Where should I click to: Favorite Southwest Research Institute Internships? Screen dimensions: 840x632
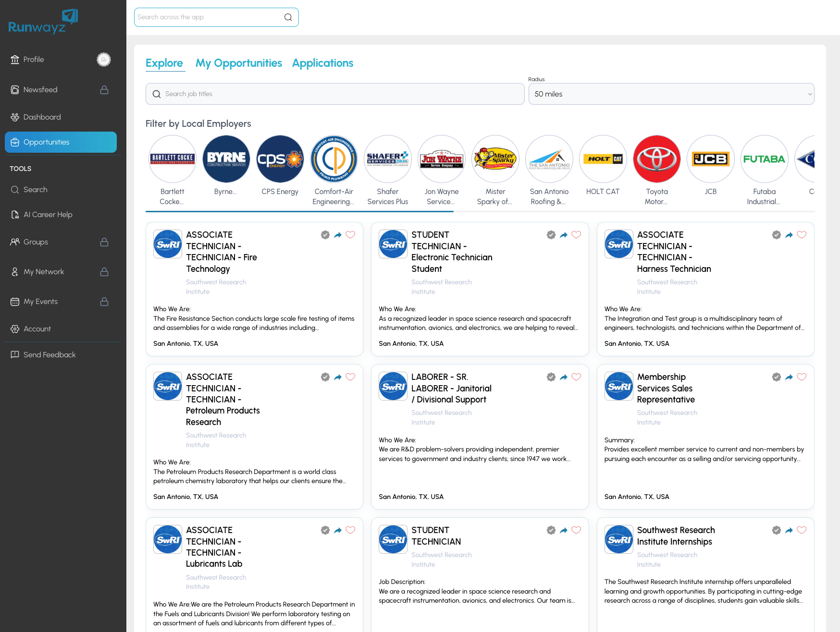802,530
